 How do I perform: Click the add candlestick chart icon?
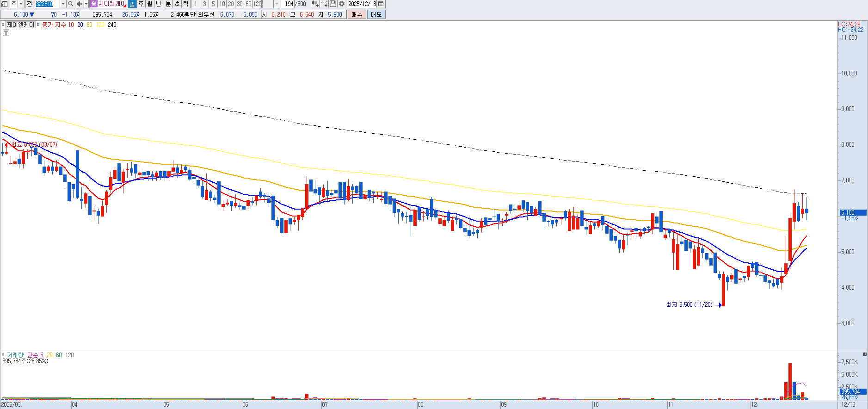315,4
